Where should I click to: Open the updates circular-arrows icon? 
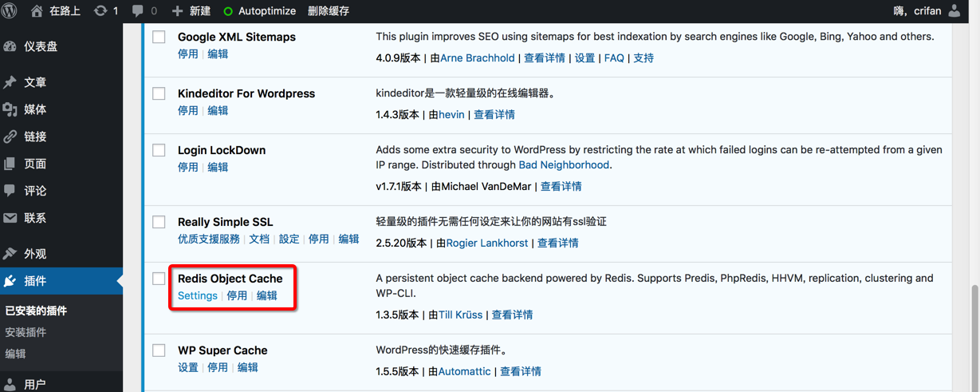[x=100, y=11]
